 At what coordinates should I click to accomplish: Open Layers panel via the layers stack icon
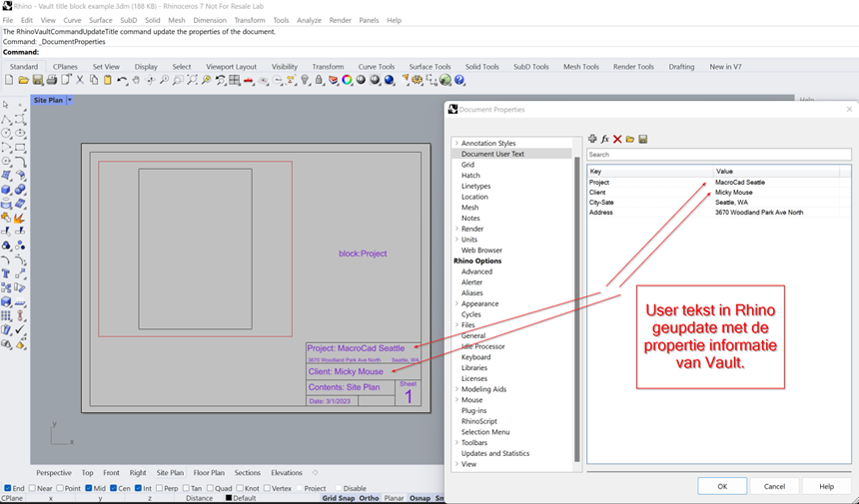coord(333,80)
